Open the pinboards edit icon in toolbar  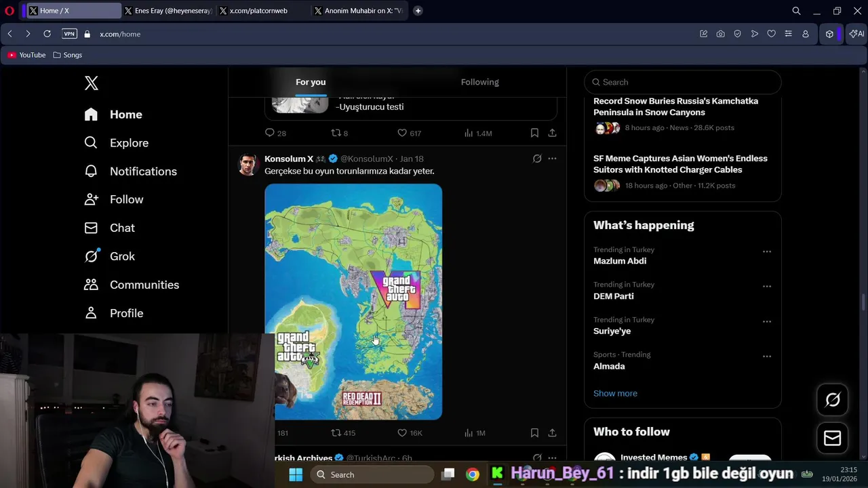(703, 34)
